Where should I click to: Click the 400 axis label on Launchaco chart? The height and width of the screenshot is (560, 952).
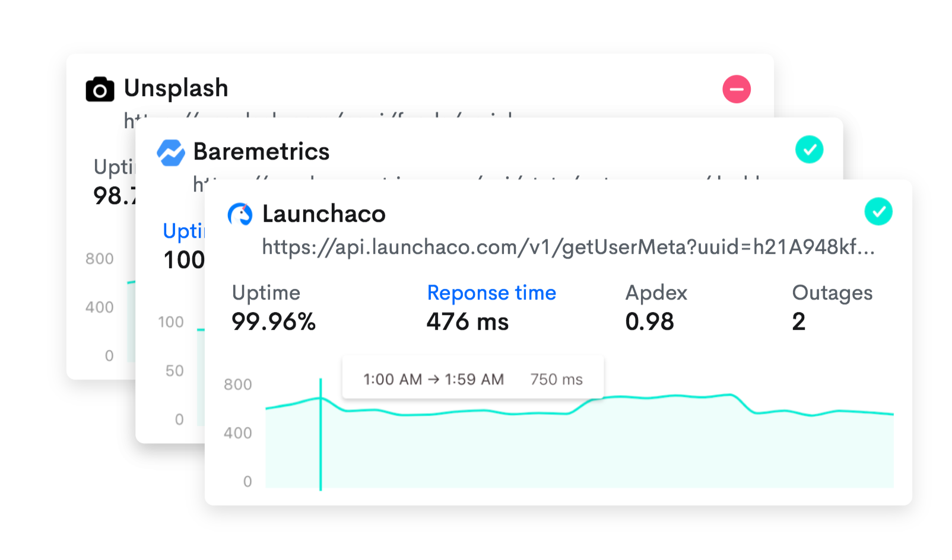point(238,433)
